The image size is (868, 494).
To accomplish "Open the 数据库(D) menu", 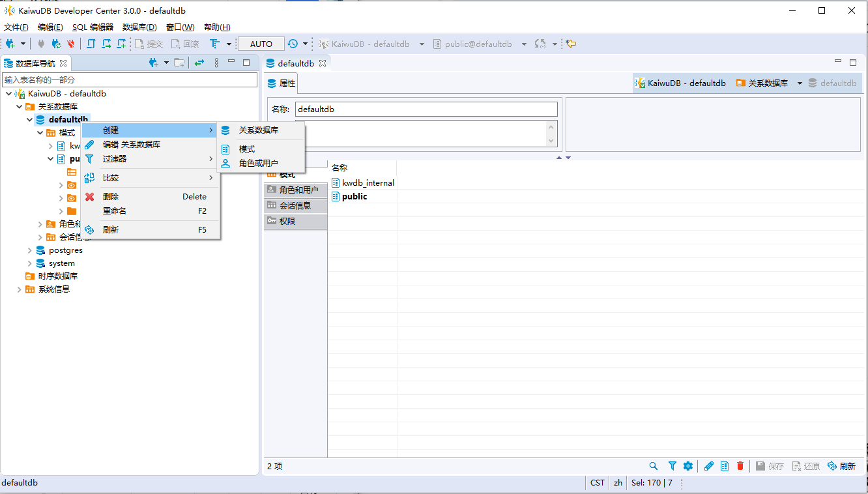I will tap(139, 27).
